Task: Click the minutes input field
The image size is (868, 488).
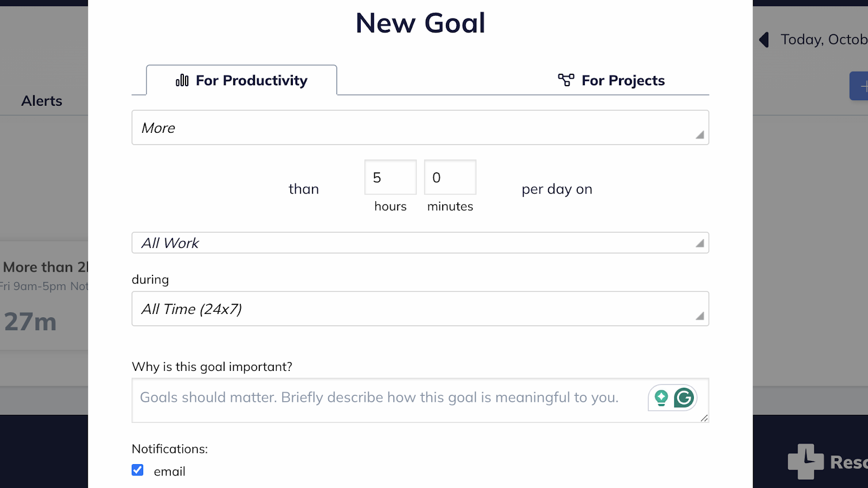Action: [450, 177]
